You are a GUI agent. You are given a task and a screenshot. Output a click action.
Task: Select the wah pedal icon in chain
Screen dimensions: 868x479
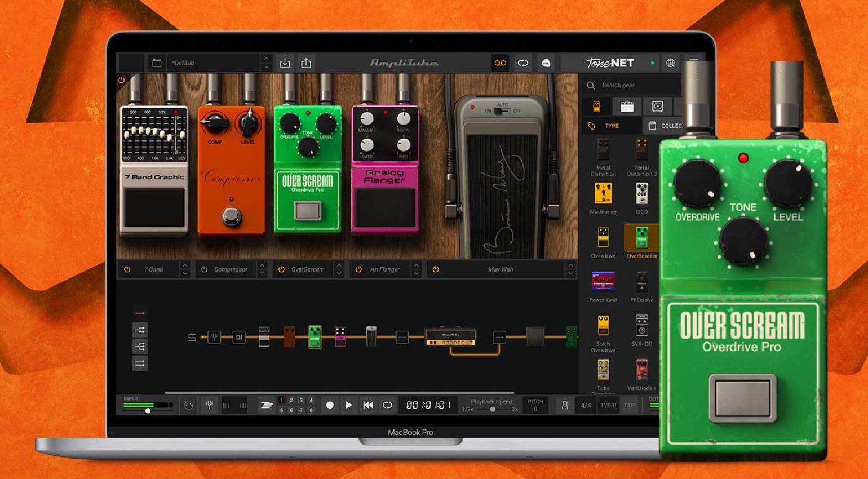(x=371, y=336)
